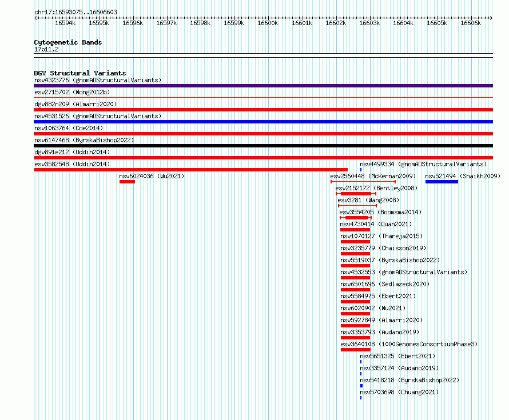The image size is (509, 420).
Task: Open nsv5927849 (Almarri2020) label
Action: pyautogui.click(x=382, y=320)
